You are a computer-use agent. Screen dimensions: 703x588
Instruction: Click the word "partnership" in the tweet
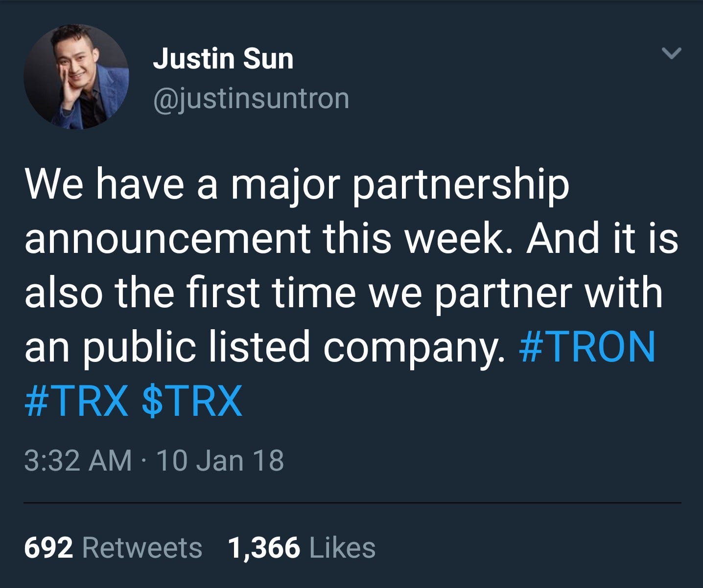point(460,186)
